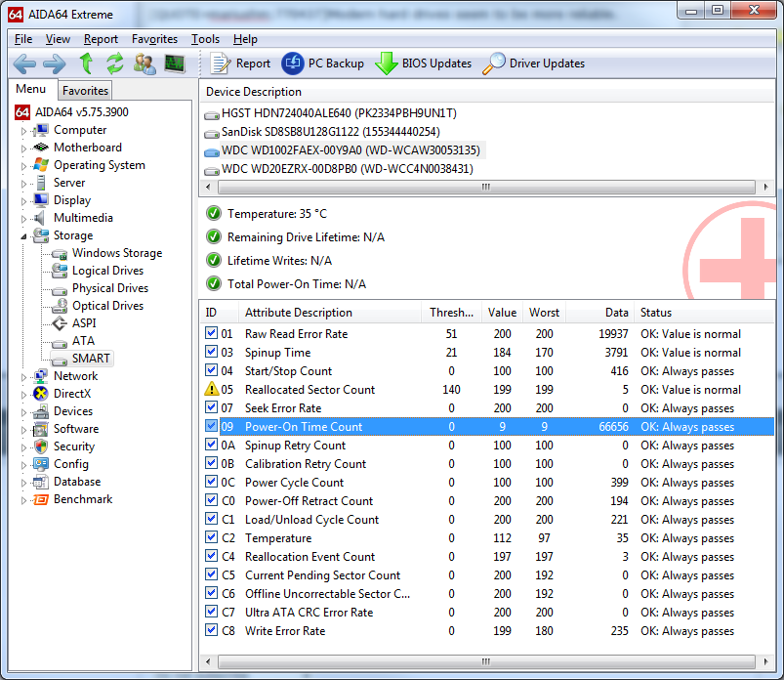Sort by the Worst column header
Image resolution: width=784 pixels, height=680 pixels.
(544, 313)
